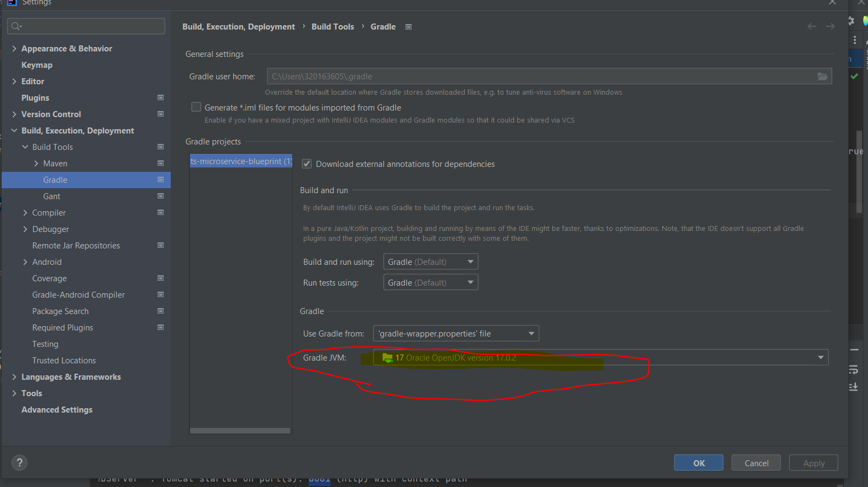
Task: Enable Generate *.iml files checkbox
Action: click(196, 107)
